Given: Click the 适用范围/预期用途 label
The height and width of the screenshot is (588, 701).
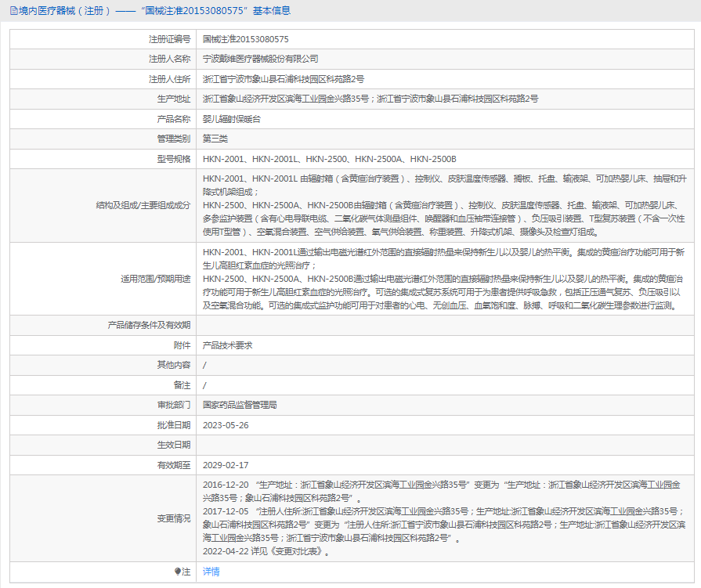Looking at the screenshot, I should pyautogui.click(x=155, y=280).
